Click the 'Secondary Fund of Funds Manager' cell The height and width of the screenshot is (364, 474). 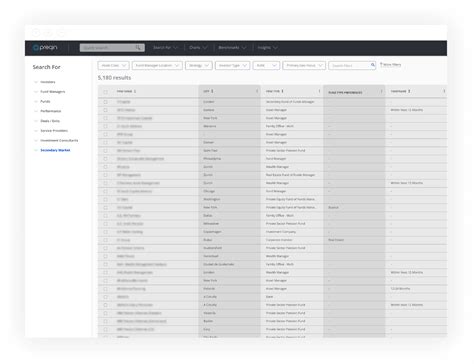pyautogui.click(x=290, y=102)
